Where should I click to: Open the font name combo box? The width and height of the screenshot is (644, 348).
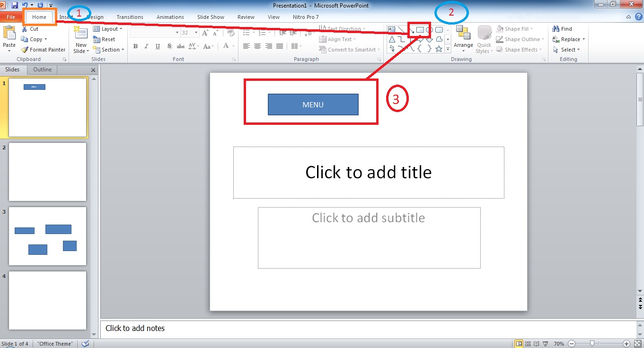click(155, 33)
